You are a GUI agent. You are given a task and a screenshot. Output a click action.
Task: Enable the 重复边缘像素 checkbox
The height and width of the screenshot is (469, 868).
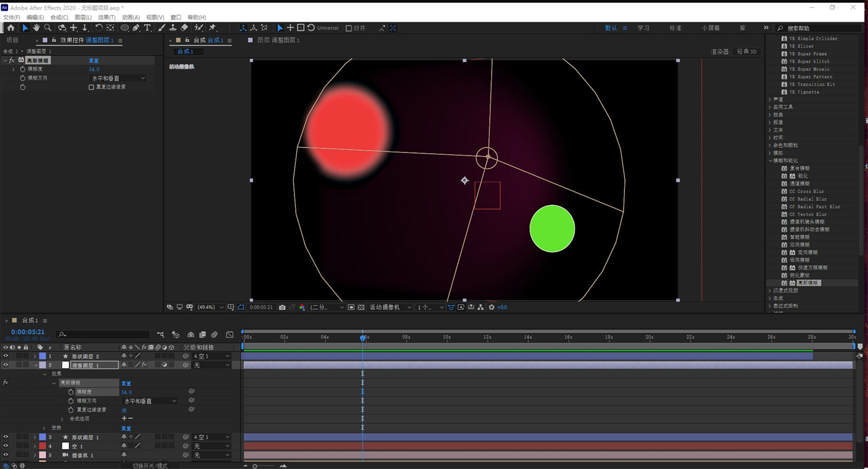click(91, 87)
